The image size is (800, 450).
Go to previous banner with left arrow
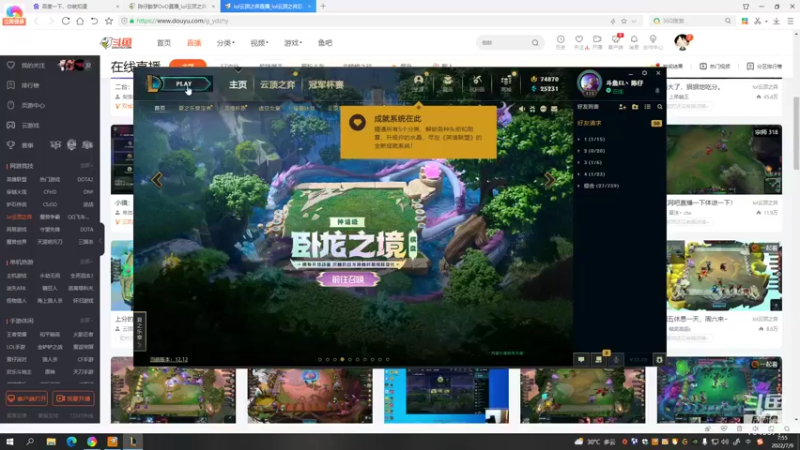point(157,180)
